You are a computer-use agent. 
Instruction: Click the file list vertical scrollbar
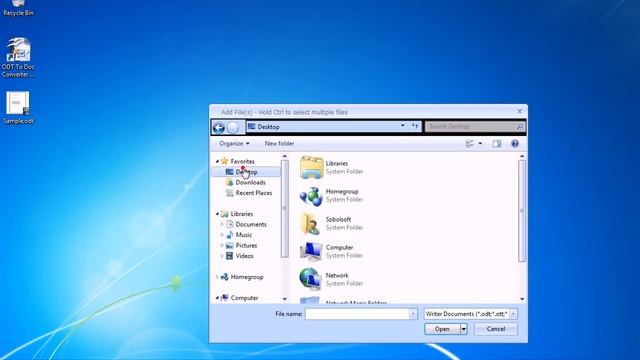pos(522,211)
